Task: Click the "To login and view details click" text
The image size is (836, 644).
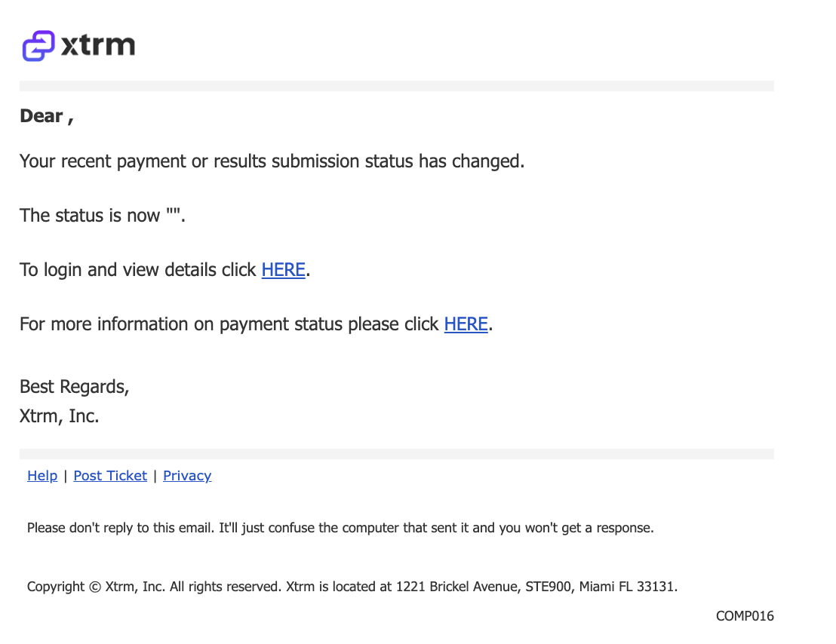Action: click(137, 270)
